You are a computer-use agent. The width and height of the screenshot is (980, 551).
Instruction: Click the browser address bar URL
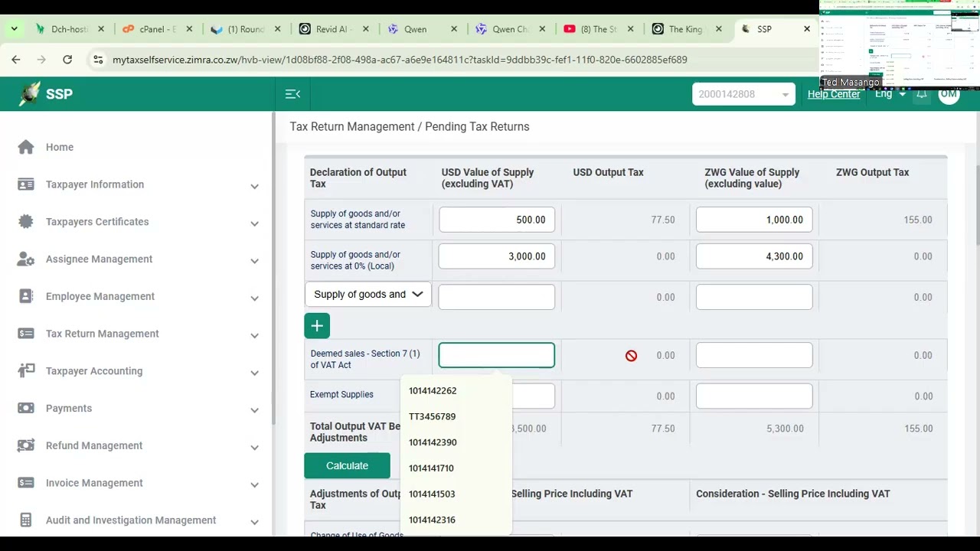pos(400,60)
